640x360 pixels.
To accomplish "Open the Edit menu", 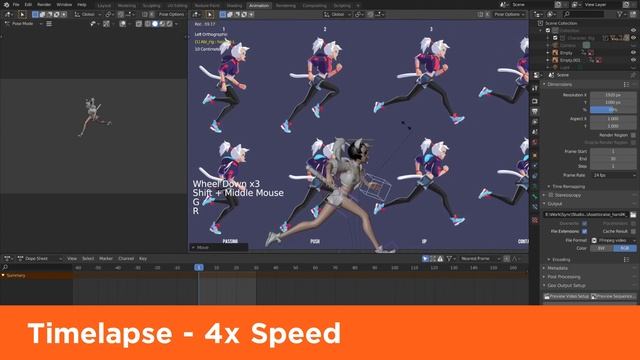I will pyautogui.click(x=28, y=4).
